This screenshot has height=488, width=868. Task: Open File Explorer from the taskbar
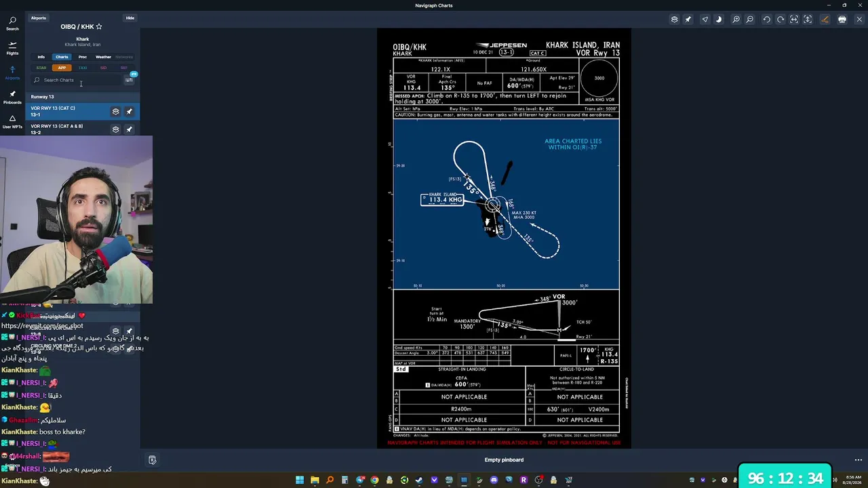coord(315,480)
